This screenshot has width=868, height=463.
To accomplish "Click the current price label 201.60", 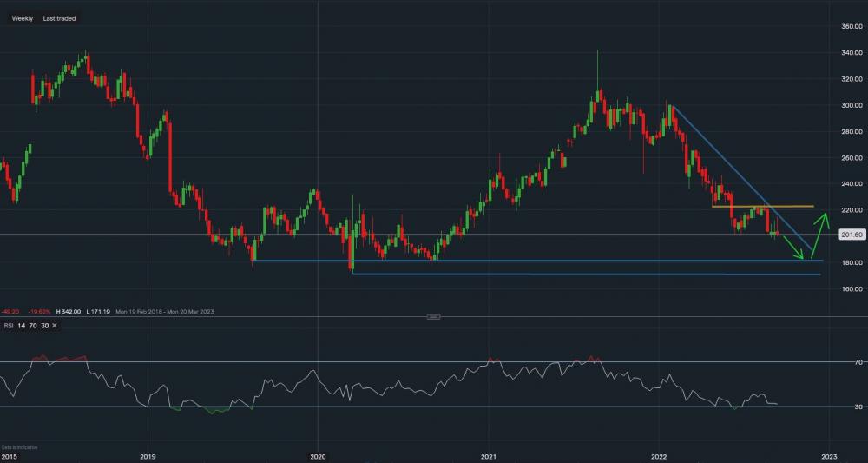I will [x=851, y=235].
